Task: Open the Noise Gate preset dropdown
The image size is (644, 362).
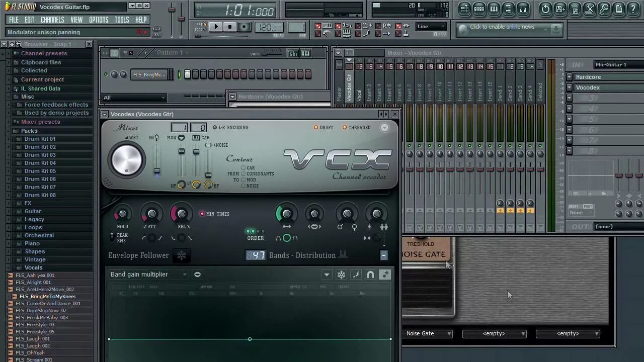Action: [x=429, y=334]
